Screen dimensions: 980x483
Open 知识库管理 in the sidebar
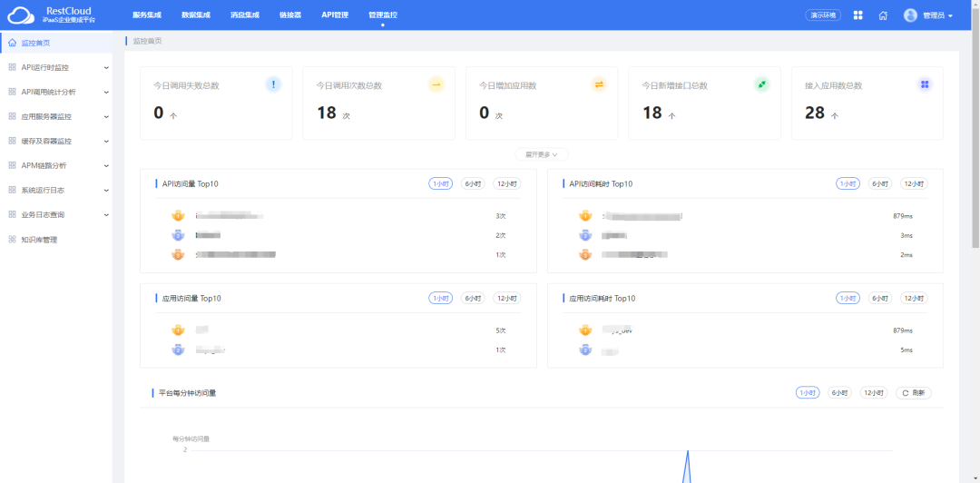click(39, 240)
